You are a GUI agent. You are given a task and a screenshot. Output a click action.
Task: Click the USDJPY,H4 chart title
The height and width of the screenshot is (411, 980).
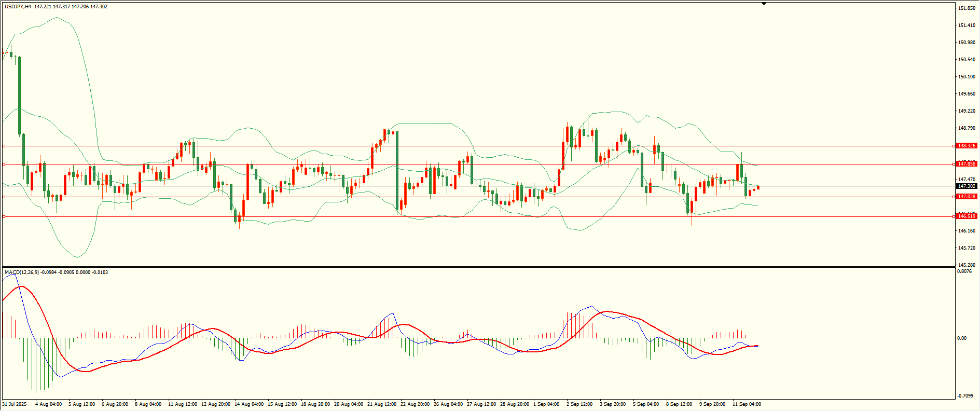point(18,7)
